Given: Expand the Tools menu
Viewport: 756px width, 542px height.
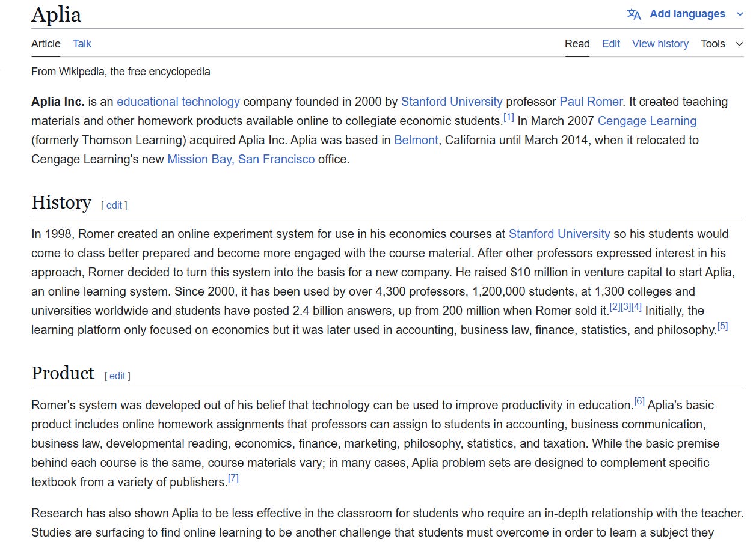Looking at the screenshot, I should pyautogui.click(x=722, y=44).
